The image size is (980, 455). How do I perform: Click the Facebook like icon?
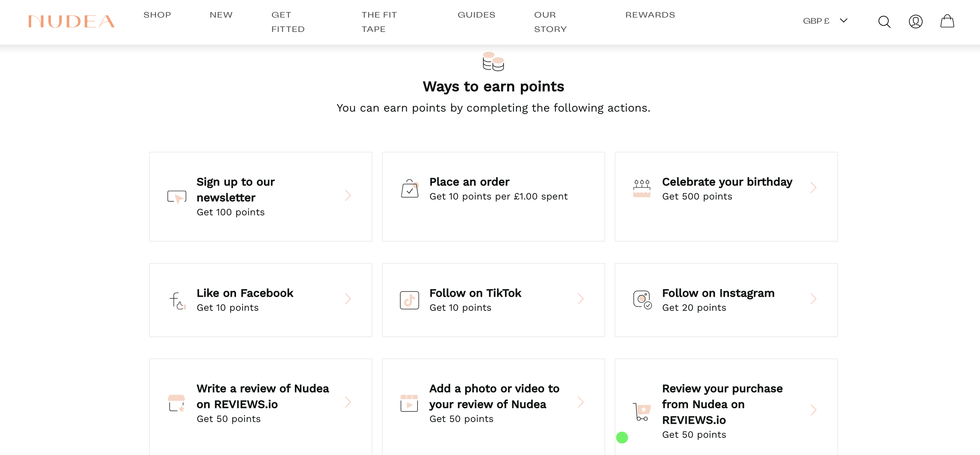tap(177, 301)
